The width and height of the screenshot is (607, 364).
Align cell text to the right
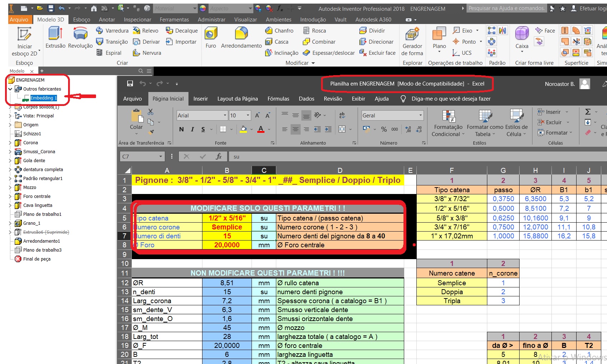tap(306, 129)
